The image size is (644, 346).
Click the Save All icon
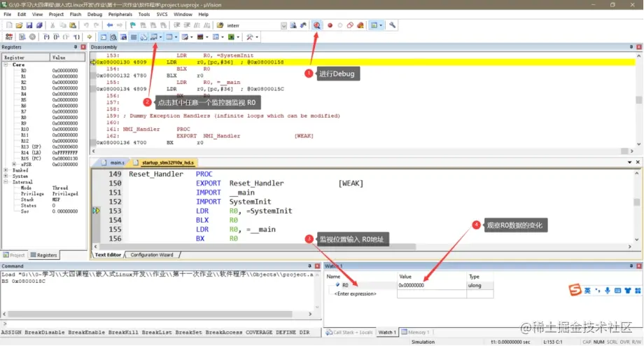coord(39,25)
